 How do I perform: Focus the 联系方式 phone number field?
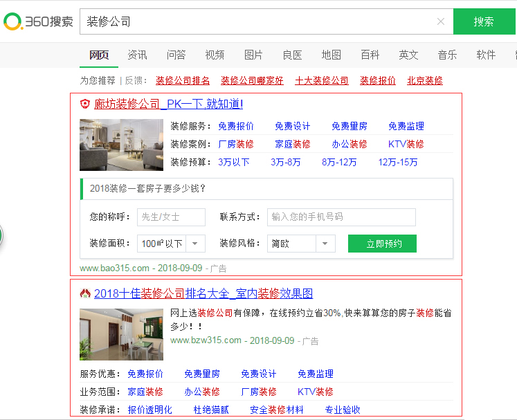click(x=341, y=217)
